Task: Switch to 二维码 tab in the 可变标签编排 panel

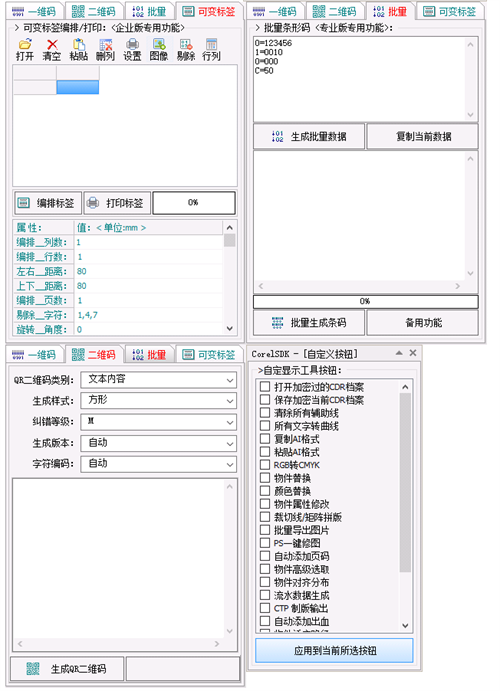Action: click(93, 11)
